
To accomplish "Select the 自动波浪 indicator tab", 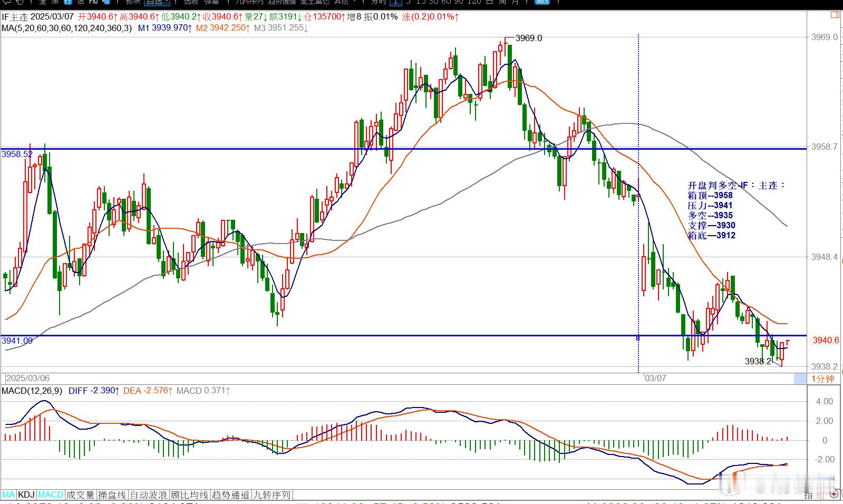I will pyautogui.click(x=149, y=495).
